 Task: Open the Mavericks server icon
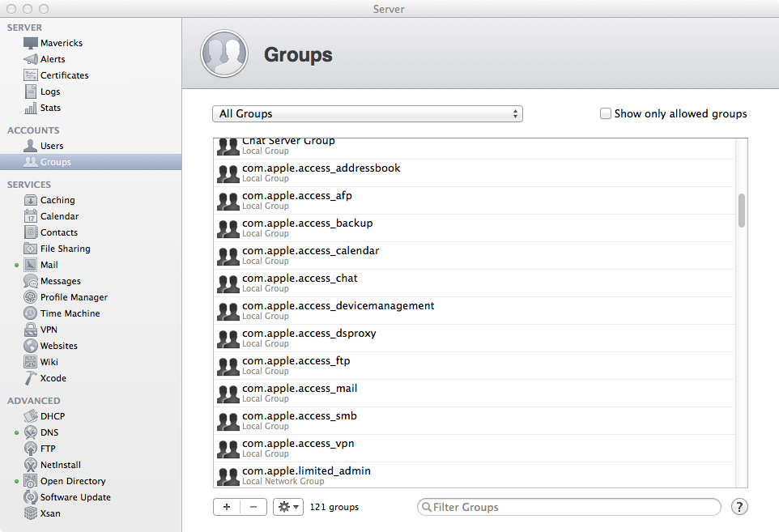tap(30, 43)
